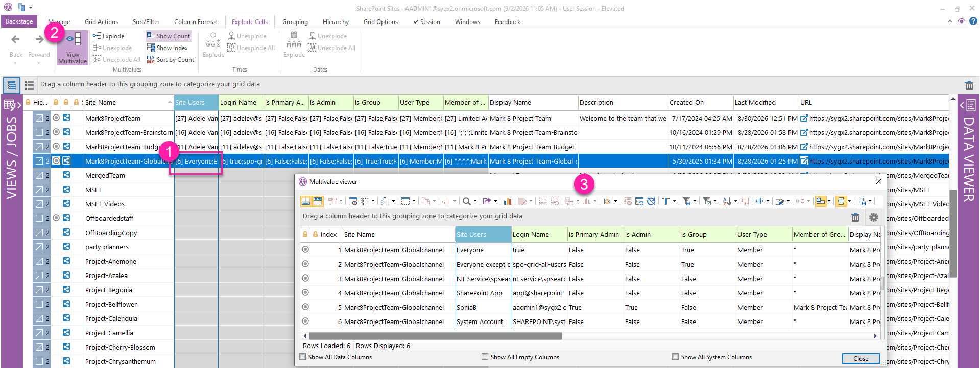
Task: Select the radio circle for the Everyone row
Action: pyautogui.click(x=305, y=250)
